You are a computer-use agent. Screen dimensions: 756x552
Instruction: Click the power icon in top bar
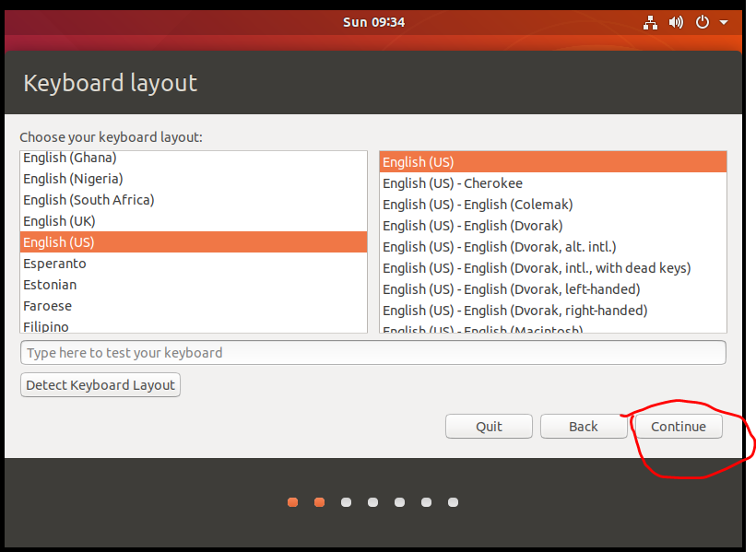pyautogui.click(x=702, y=22)
